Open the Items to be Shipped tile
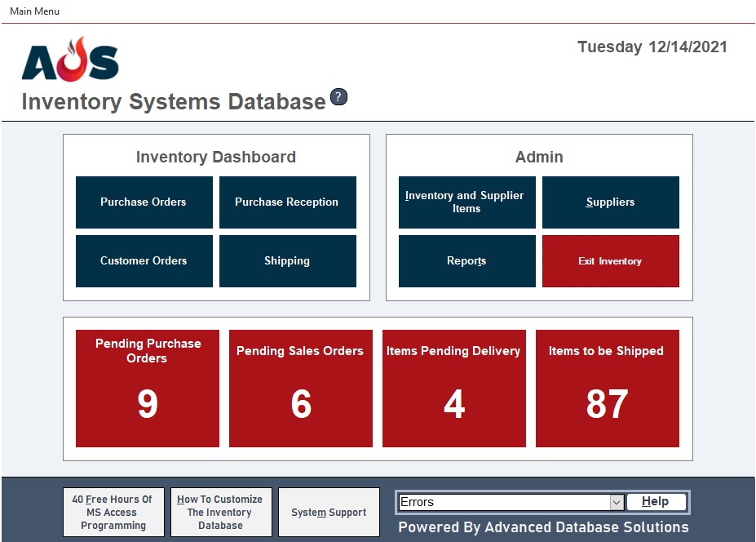The image size is (756, 542). [607, 389]
